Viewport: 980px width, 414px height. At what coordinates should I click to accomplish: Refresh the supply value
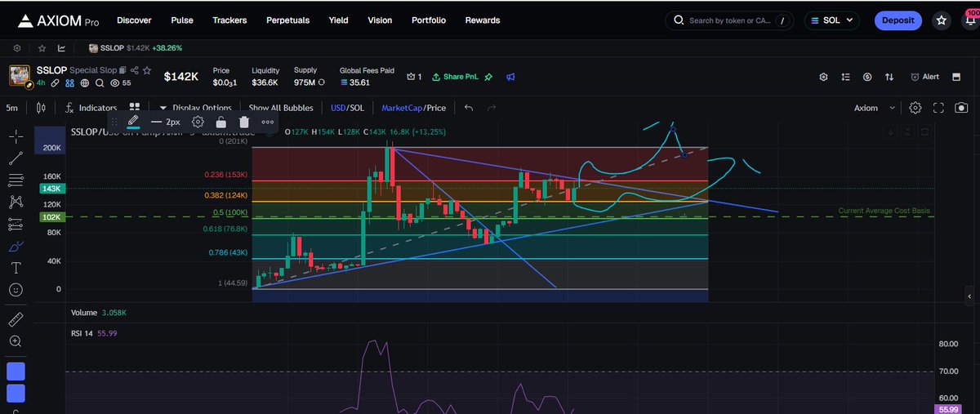(322, 82)
